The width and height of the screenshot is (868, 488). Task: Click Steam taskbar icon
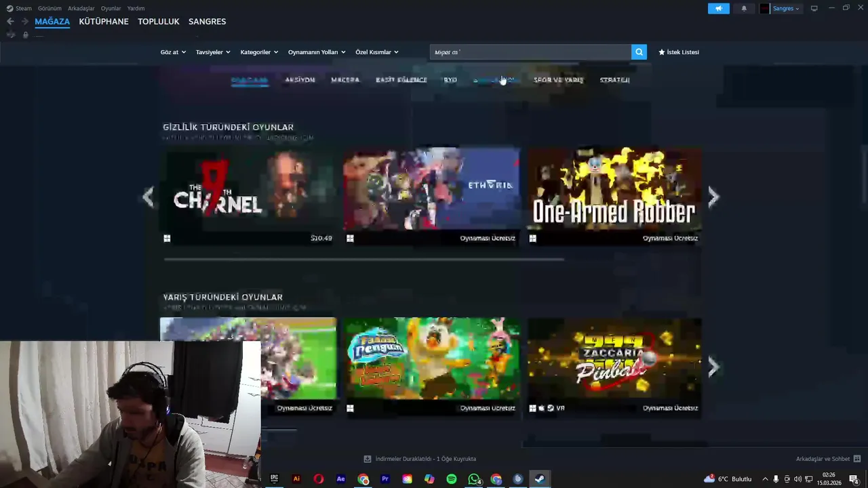point(540,479)
